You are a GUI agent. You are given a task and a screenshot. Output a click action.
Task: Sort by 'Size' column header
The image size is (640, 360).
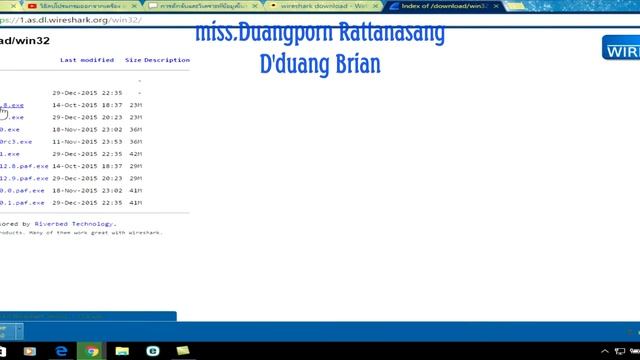point(133,60)
